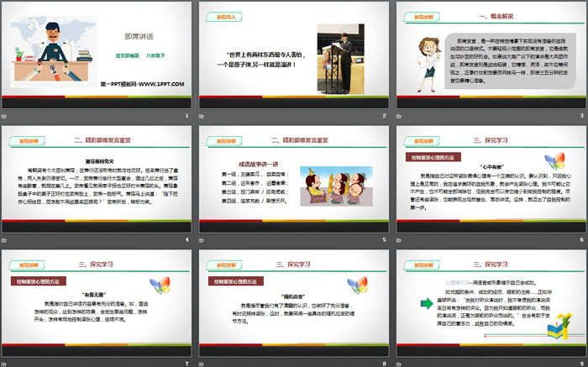Click the animation star icon under slide 6
This screenshot has height=367, width=588.
399,240
